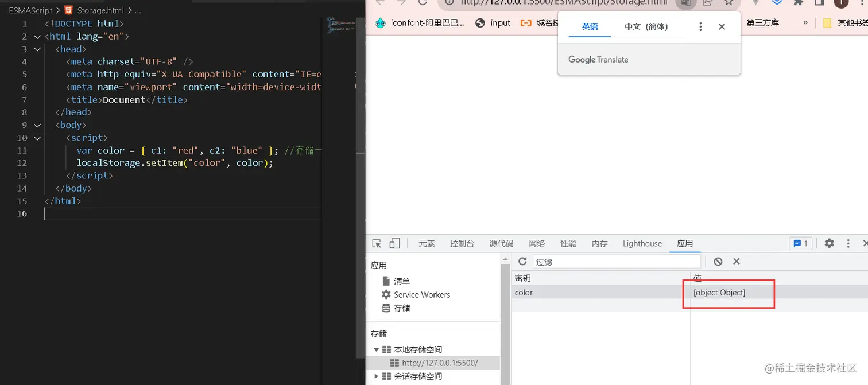Switch to the 控制台 DevTools tab
The image size is (868, 385).
[462, 243]
